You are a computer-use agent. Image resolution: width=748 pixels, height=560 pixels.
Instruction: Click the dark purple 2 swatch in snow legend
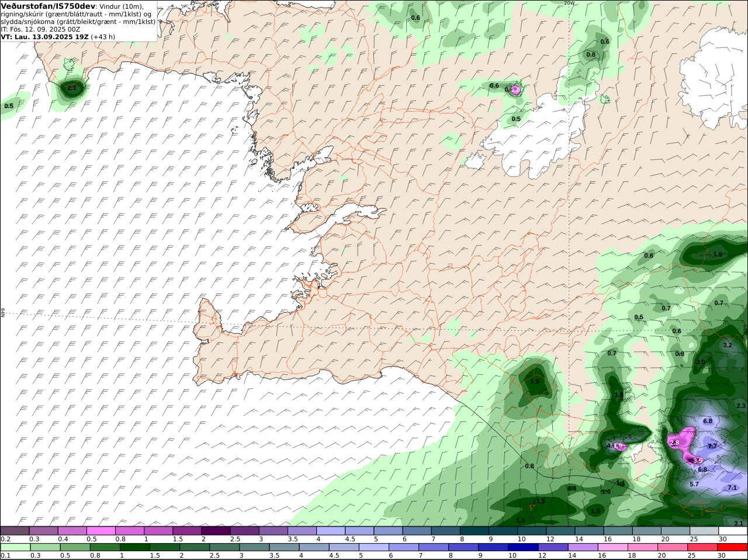[216, 531]
